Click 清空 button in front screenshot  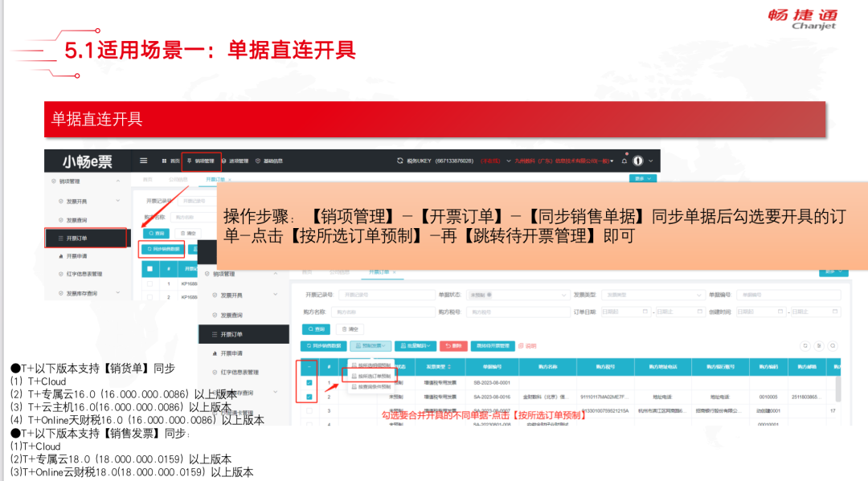coord(350,329)
